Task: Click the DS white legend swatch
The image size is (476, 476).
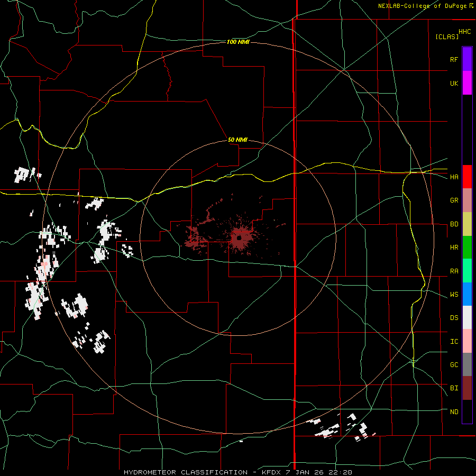Action: 467,317
